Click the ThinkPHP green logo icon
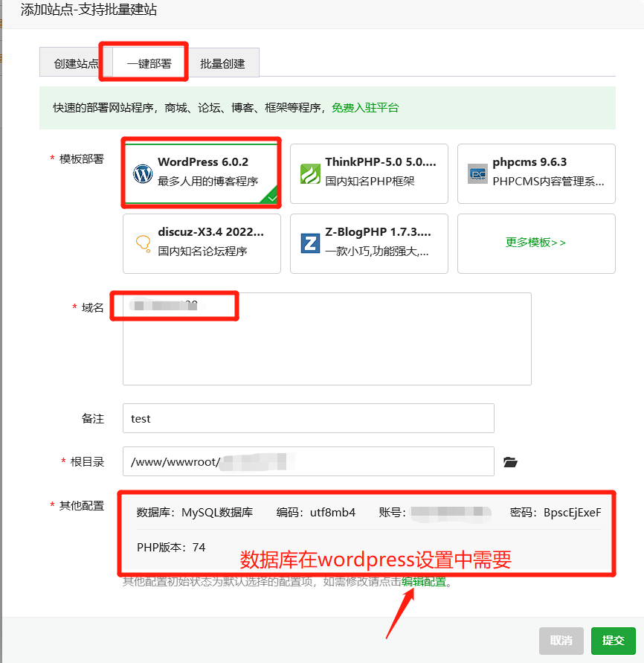Image resolution: width=644 pixels, height=663 pixels. pyautogui.click(x=310, y=174)
